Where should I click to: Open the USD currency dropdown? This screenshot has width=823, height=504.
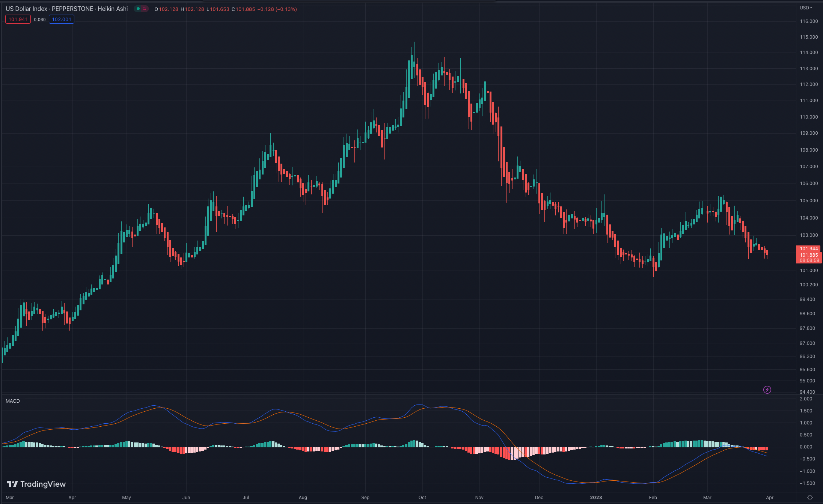point(806,8)
